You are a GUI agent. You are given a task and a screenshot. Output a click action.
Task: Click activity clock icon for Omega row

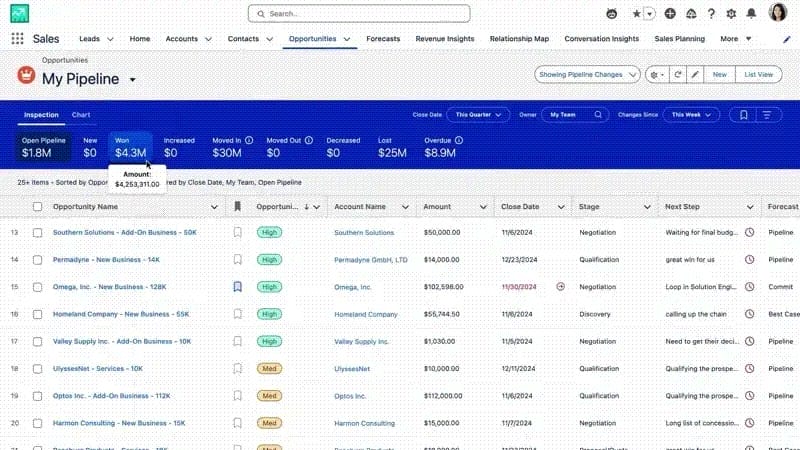749,287
